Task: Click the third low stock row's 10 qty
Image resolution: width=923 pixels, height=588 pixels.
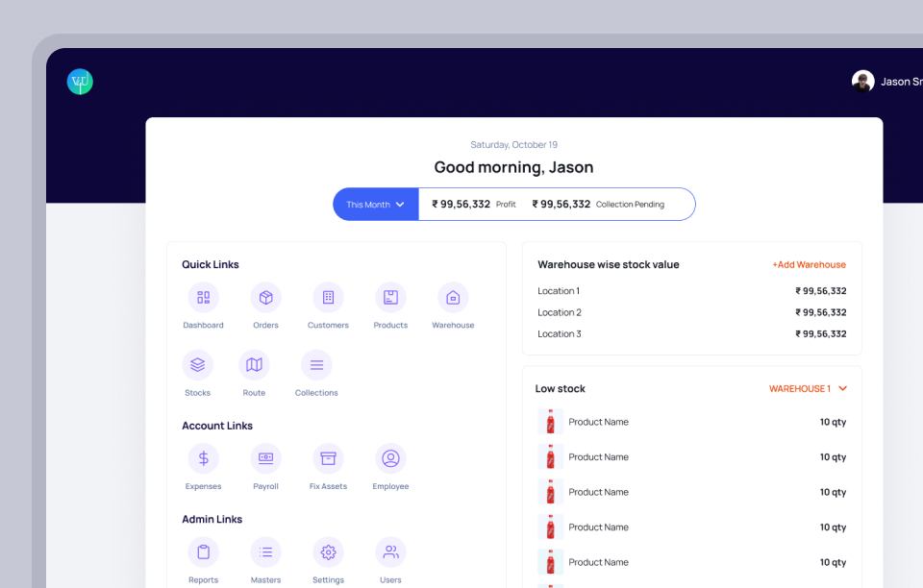Action: point(833,492)
